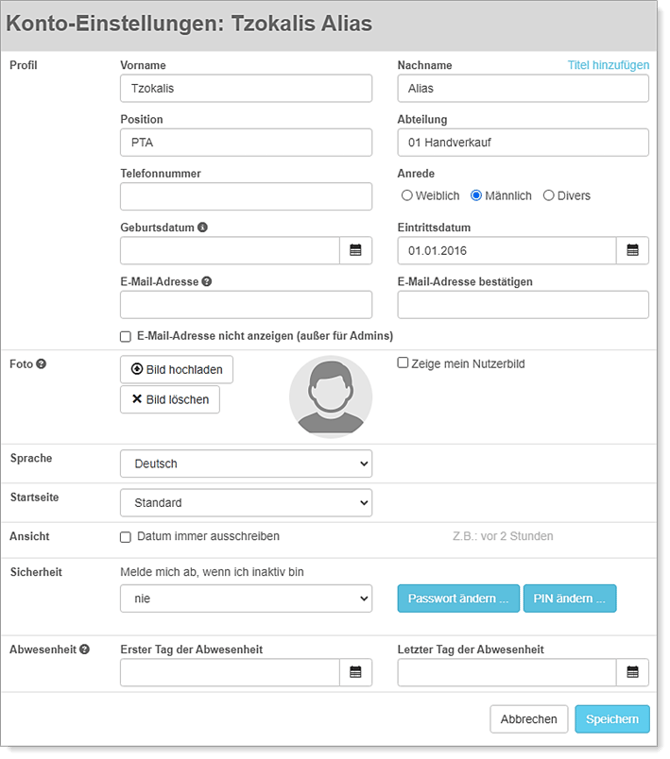The width and height of the screenshot is (670, 759).
Task: Click the E-Mail-Adresse help icon
Action: [207, 281]
